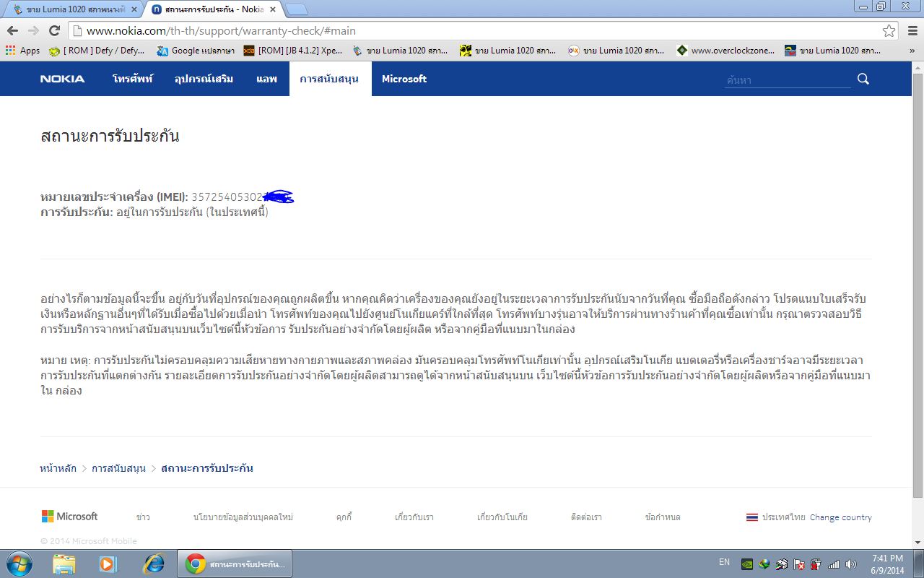Launch Internet Explorer from the taskbar
The image size is (924, 578).
[153, 564]
